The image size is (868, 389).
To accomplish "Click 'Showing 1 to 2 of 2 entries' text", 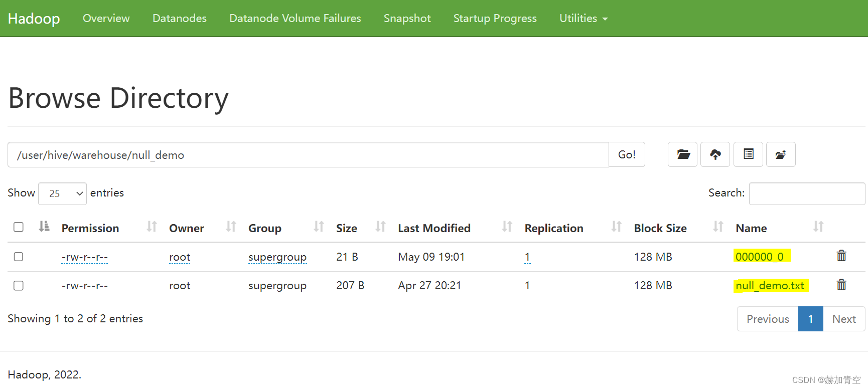I will (75, 318).
